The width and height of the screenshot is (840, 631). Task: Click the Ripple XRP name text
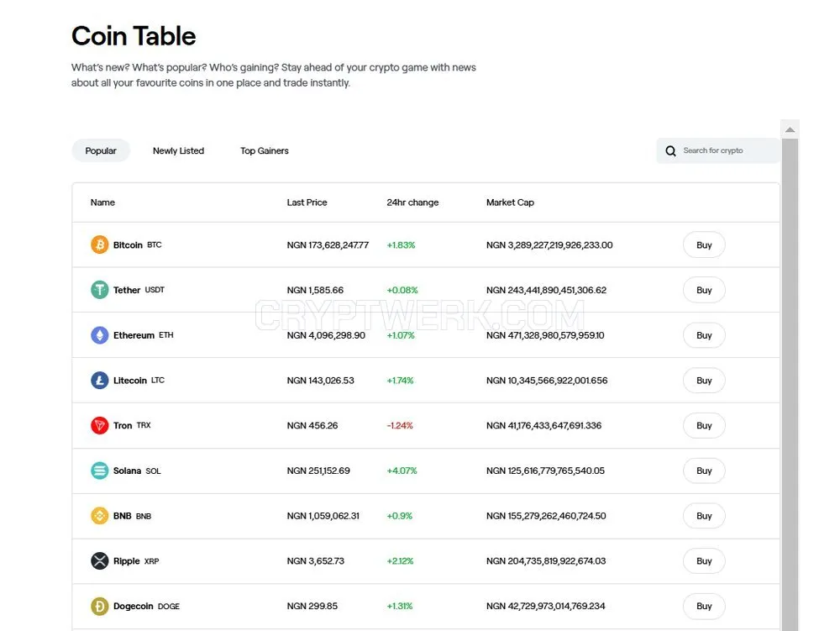point(136,560)
